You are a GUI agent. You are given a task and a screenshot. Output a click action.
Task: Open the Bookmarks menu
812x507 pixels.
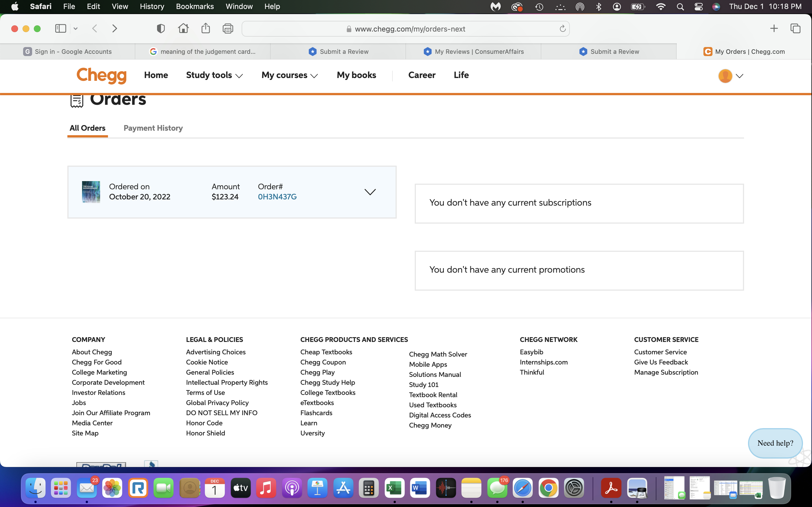coord(195,6)
